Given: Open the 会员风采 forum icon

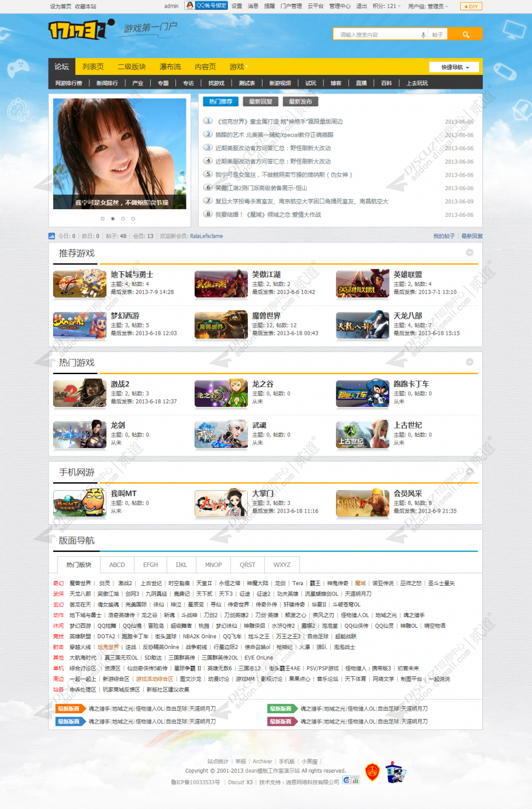Looking at the screenshot, I should click(362, 503).
